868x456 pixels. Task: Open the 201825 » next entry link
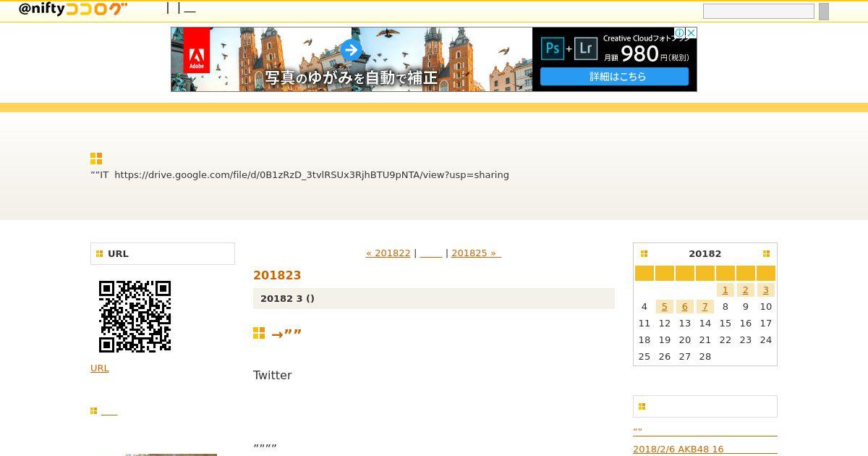coord(476,253)
